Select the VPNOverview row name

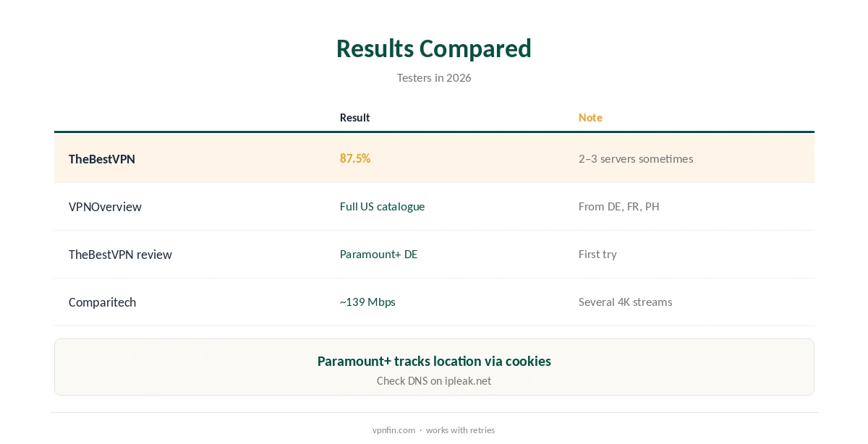pos(105,207)
